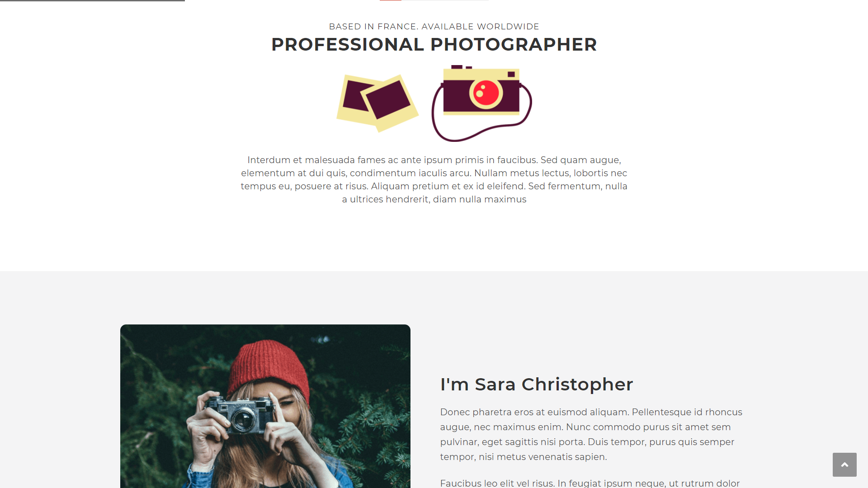Select the I'm Sara Christopher heading
This screenshot has height=488, width=868.
point(537,384)
